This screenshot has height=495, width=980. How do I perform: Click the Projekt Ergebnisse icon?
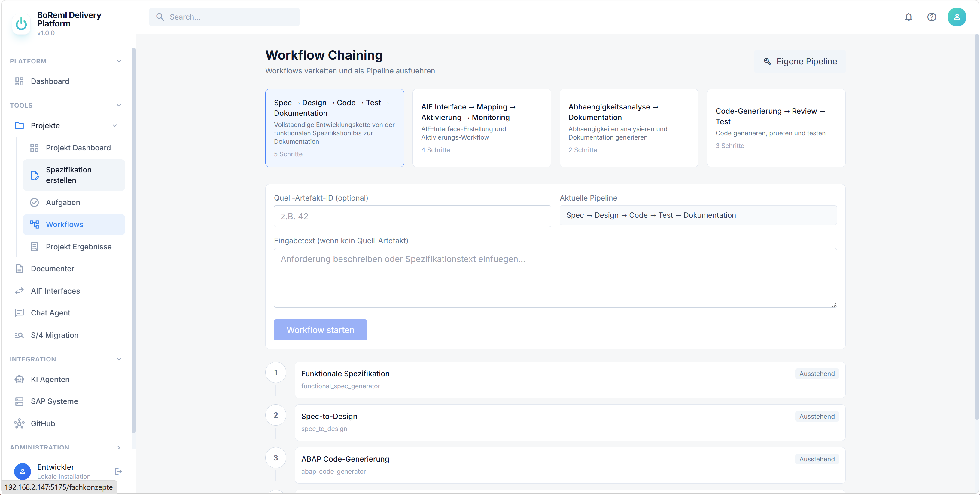34,247
